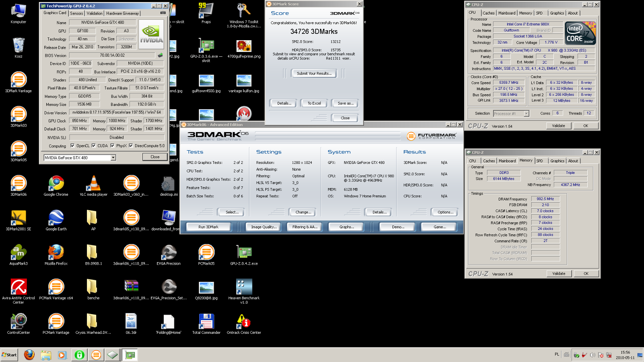Launch 3DMark06 desktop shortcut
The image size is (644, 362).
pos(18,186)
